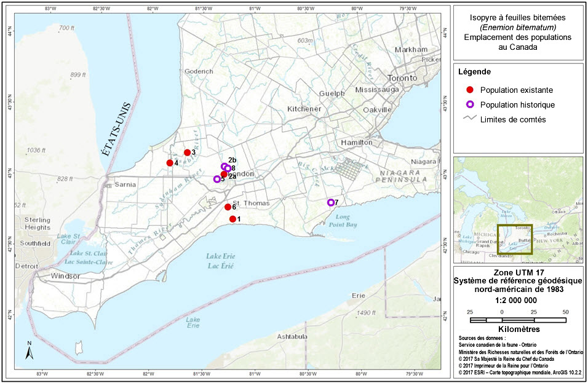
Task: Click the purple 'Population historique' legend circle
Action: coord(469,105)
